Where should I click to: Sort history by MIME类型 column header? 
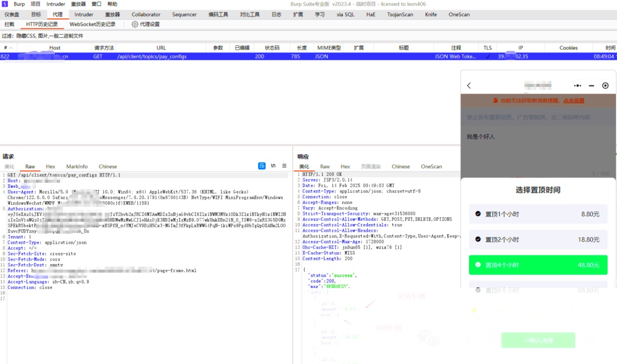click(x=329, y=48)
